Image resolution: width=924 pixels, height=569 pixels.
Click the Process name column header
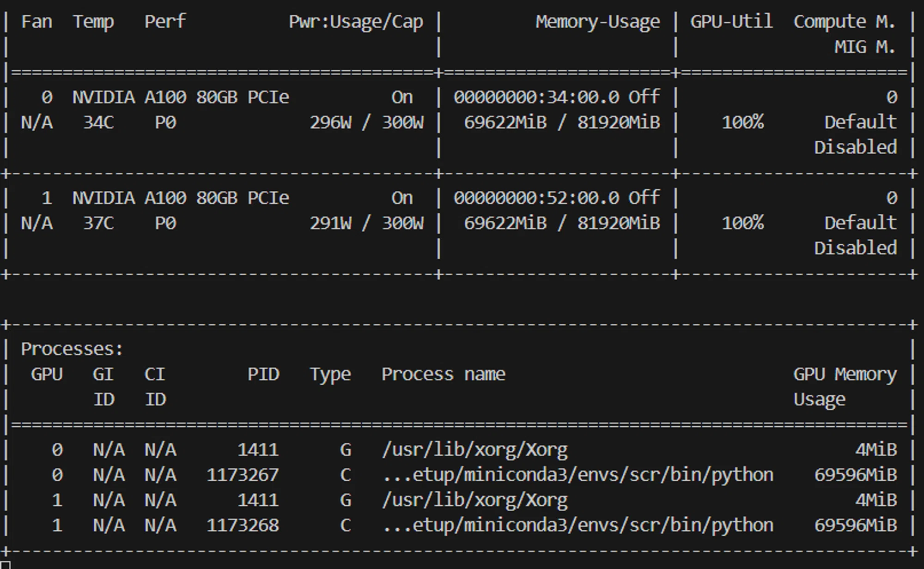point(444,374)
